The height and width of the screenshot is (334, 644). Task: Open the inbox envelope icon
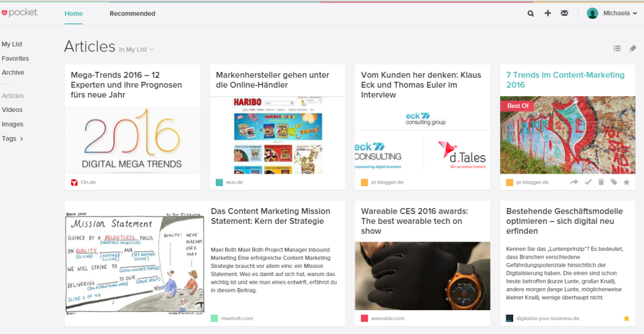click(x=564, y=13)
